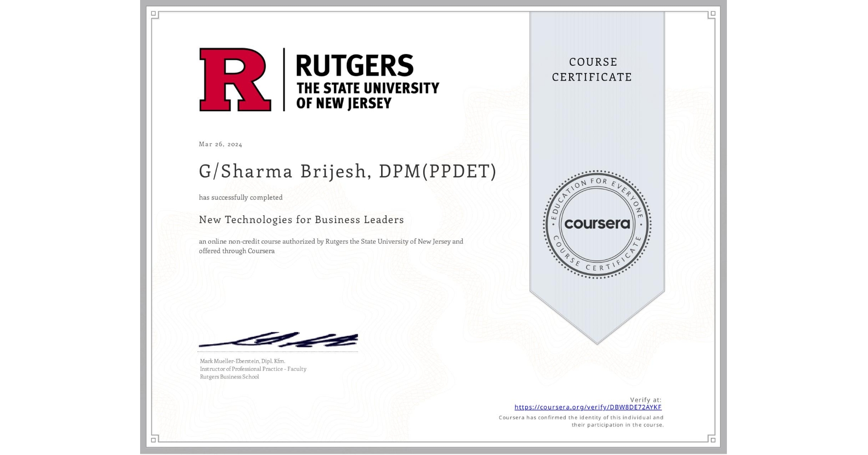Select the course title New Technologies for Business Leaders

tap(301, 220)
